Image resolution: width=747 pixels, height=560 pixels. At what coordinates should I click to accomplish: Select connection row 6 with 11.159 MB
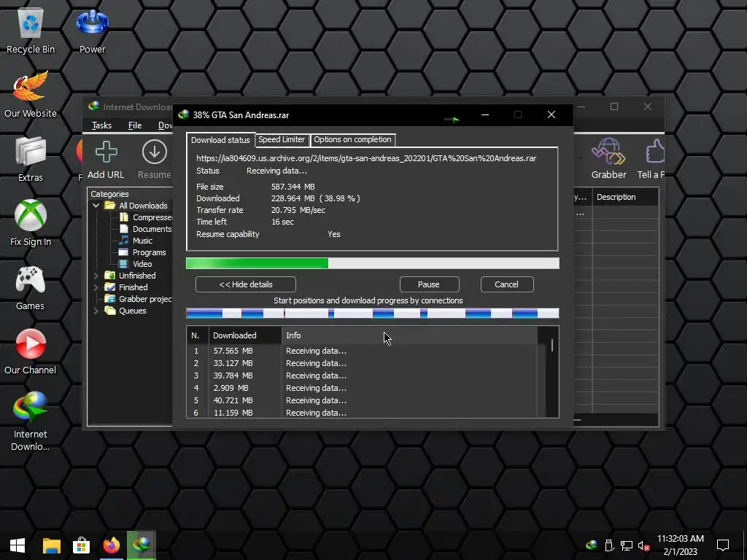tap(362, 413)
